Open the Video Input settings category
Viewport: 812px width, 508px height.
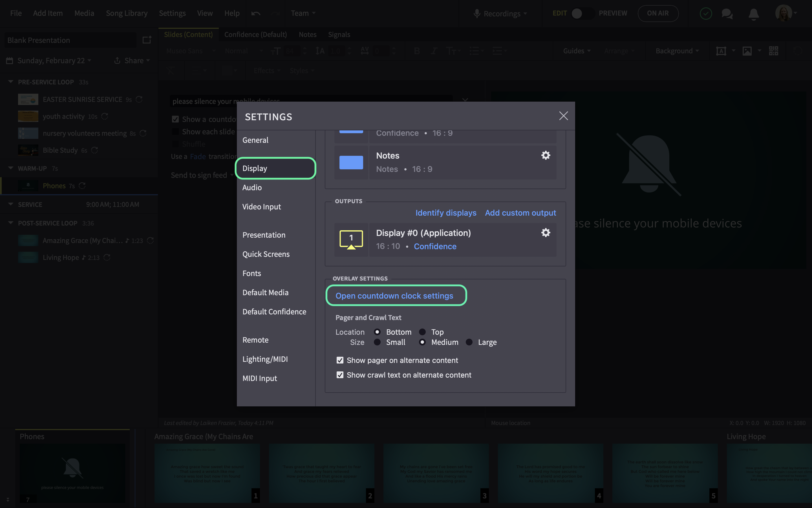[261, 207]
